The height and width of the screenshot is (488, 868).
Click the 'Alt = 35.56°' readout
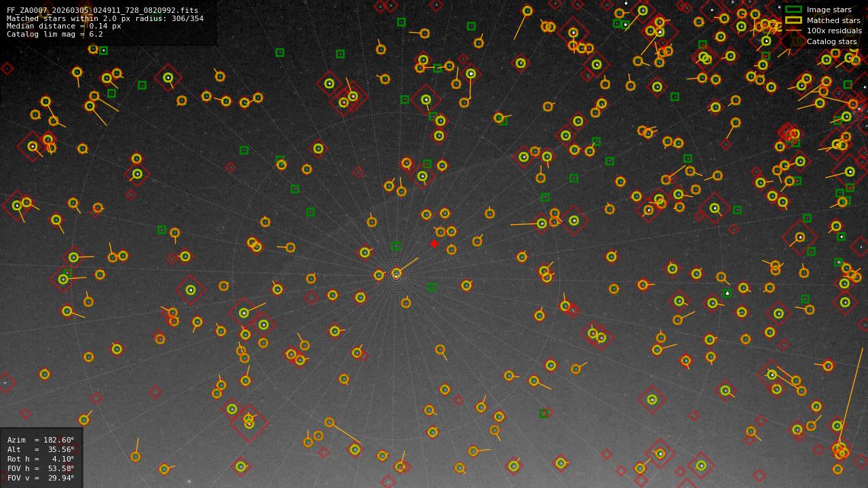41,449
